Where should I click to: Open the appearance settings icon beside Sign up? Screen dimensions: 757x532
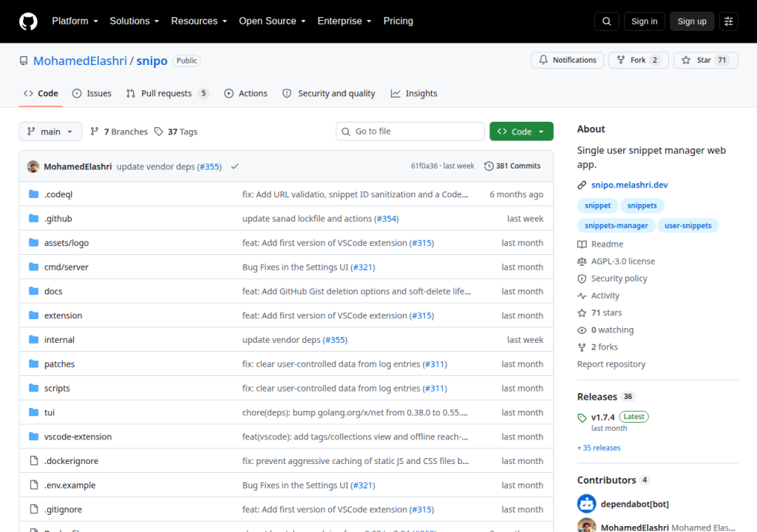pyautogui.click(x=728, y=21)
